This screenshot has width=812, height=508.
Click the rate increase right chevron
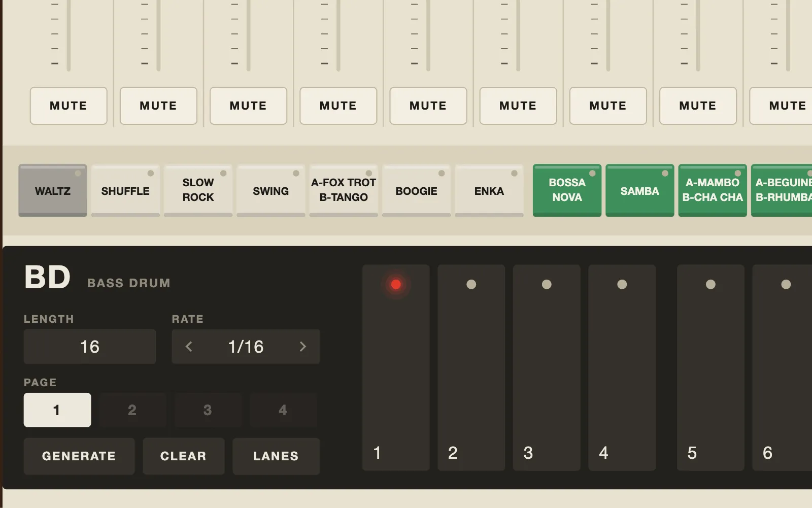pyautogui.click(x=303, y=347)
